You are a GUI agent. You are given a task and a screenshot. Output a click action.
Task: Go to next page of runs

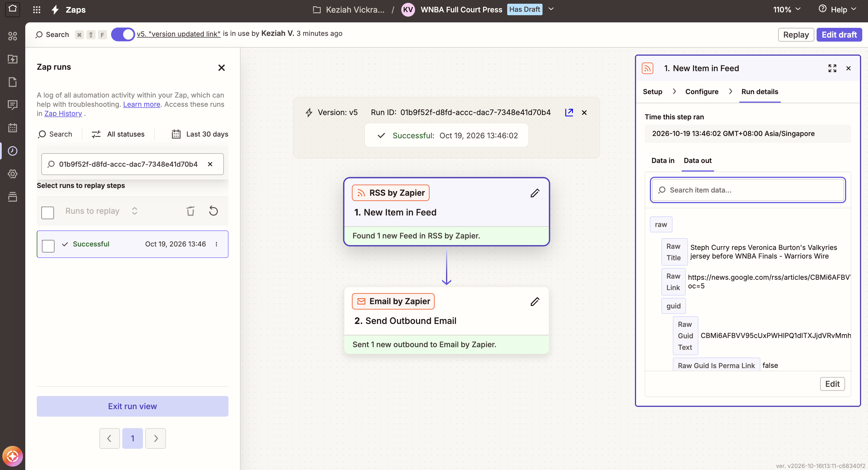pos(155,438)
